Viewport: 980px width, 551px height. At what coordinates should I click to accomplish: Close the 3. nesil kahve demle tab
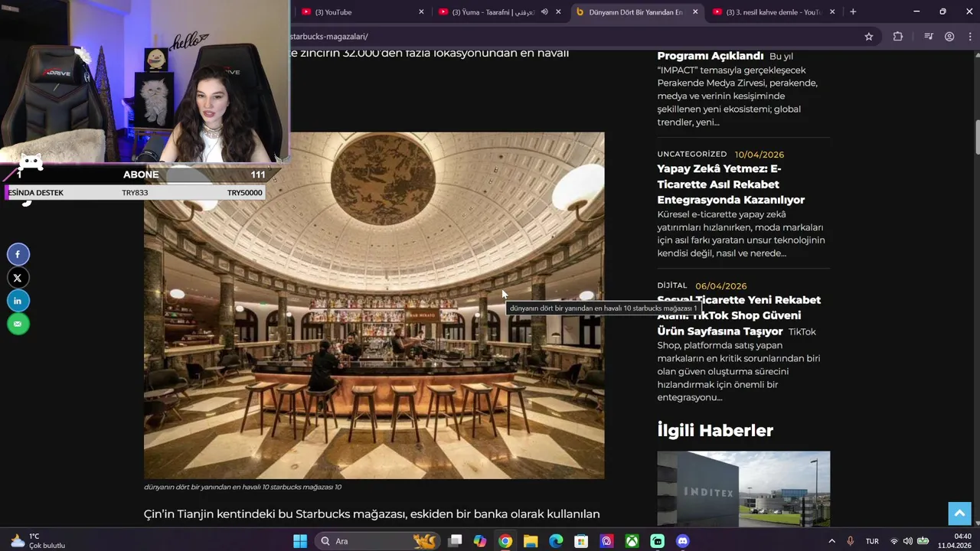[x=832, y=11]
